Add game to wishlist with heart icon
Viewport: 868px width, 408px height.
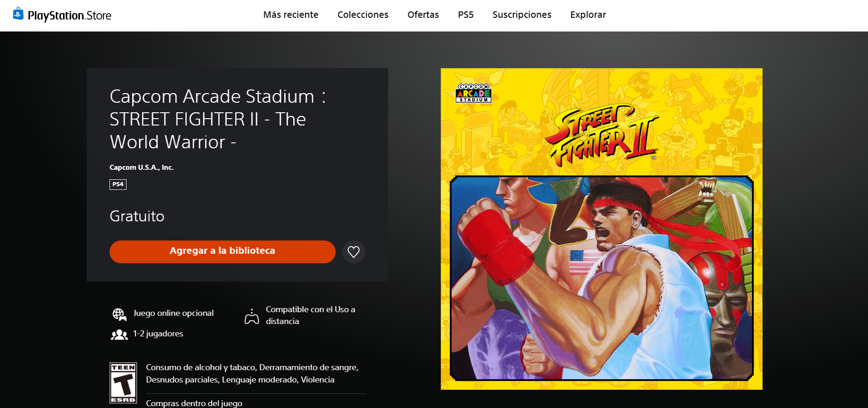(353, 252)
